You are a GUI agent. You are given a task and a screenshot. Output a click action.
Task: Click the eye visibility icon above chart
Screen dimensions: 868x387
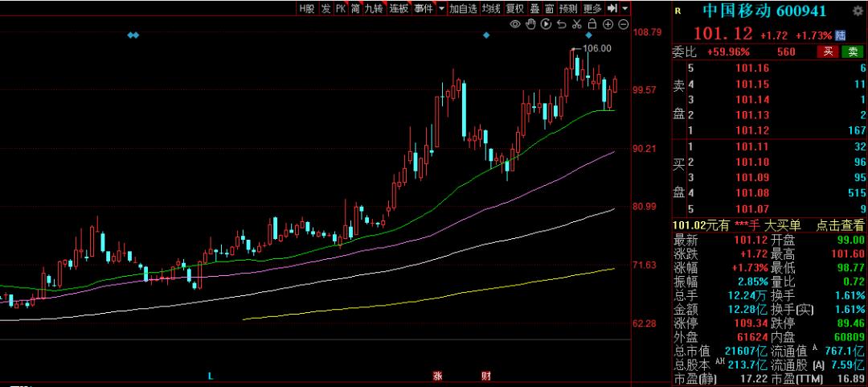point(515,25)
